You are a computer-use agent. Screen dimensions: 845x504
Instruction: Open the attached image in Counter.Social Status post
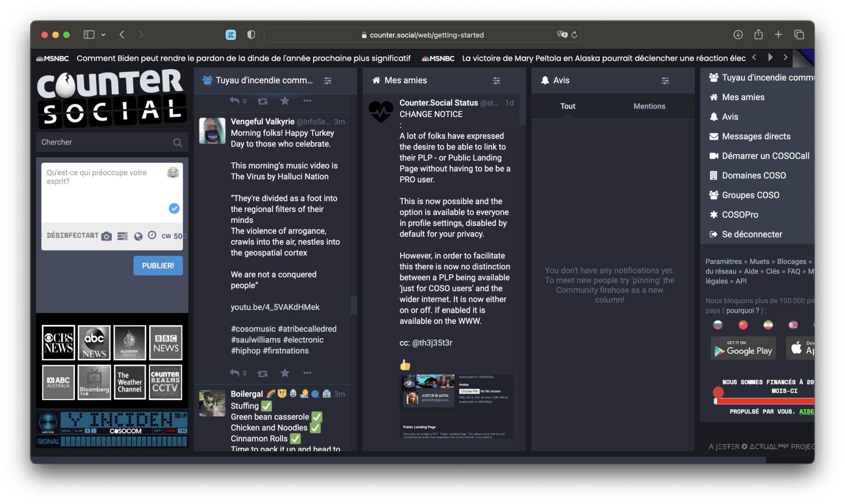[456, 406]
